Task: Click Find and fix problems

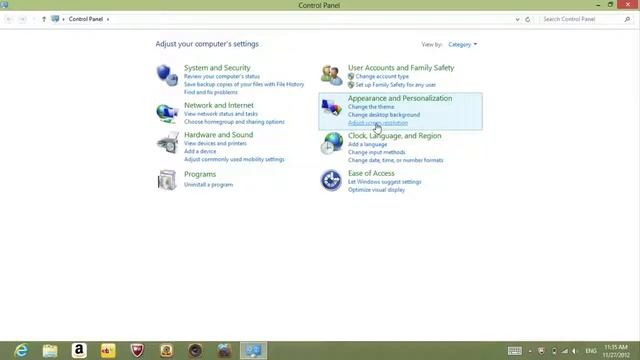Action: pos(211,92)
